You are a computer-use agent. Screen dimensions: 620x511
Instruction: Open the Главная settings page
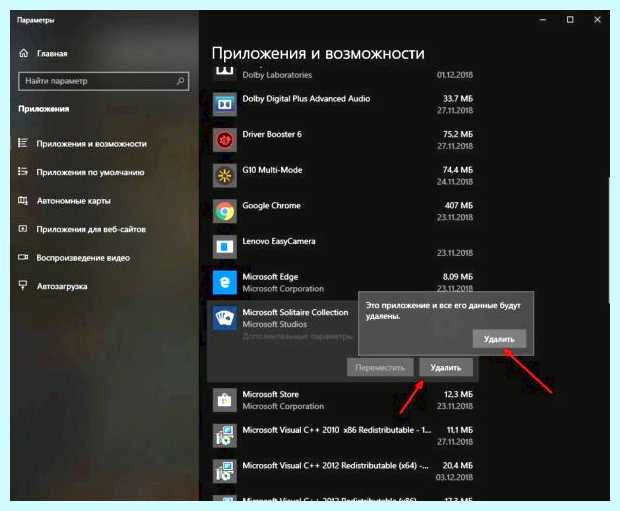point(52,53)
